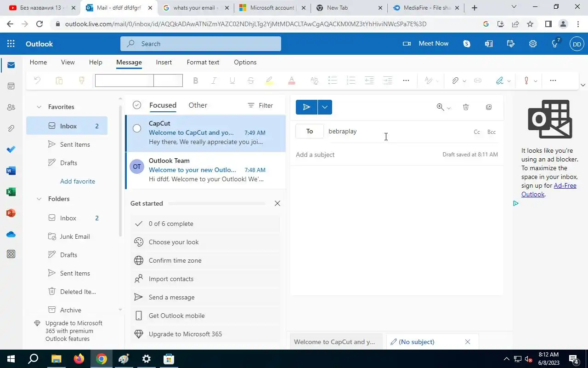Launch PowerPoint from the sidebar
The width and height of the screenshot is (588, 368).
click(11, 213)
